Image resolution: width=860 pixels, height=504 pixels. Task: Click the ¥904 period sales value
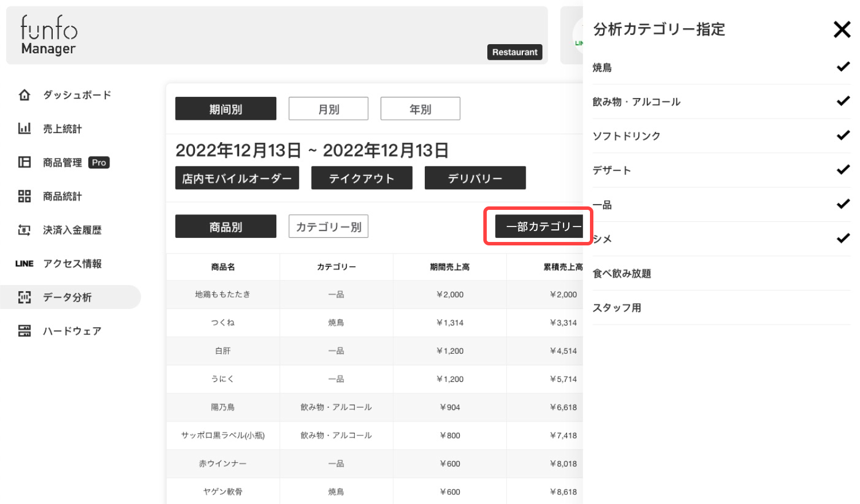pyautogui.click(x=450, y=407)
